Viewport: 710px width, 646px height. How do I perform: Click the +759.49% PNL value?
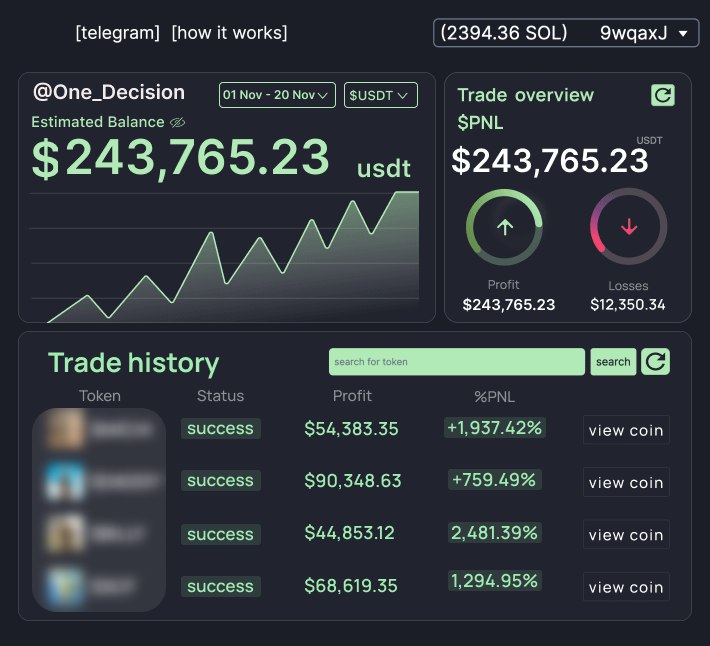494,479
